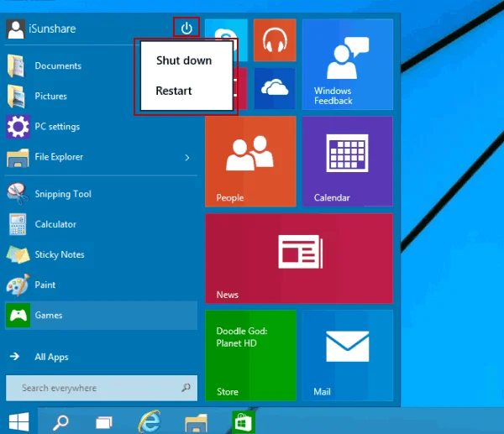Expand File Explorer jump list arrow
Image resolution: width=504 pixels, height=434 pixels.
(x=187, y=158)
